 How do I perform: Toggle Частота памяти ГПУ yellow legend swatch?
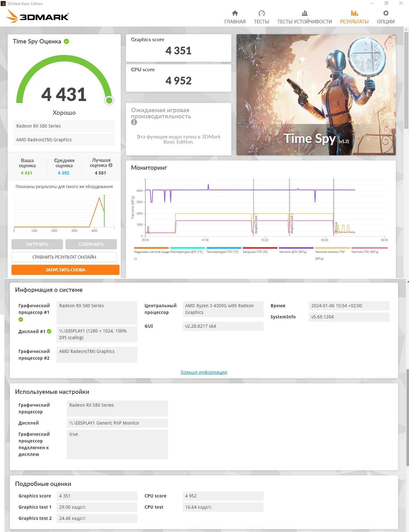coord(332,248)
